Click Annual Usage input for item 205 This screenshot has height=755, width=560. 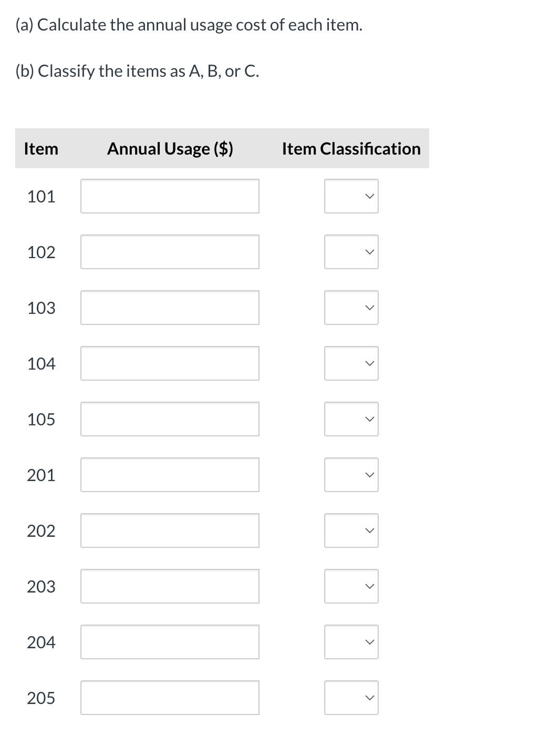pos(170,698)
